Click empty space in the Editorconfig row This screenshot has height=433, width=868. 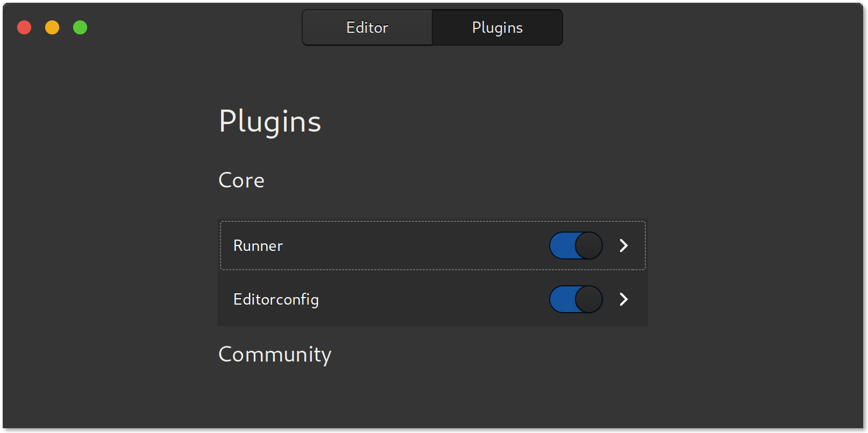tap(430, 299)
